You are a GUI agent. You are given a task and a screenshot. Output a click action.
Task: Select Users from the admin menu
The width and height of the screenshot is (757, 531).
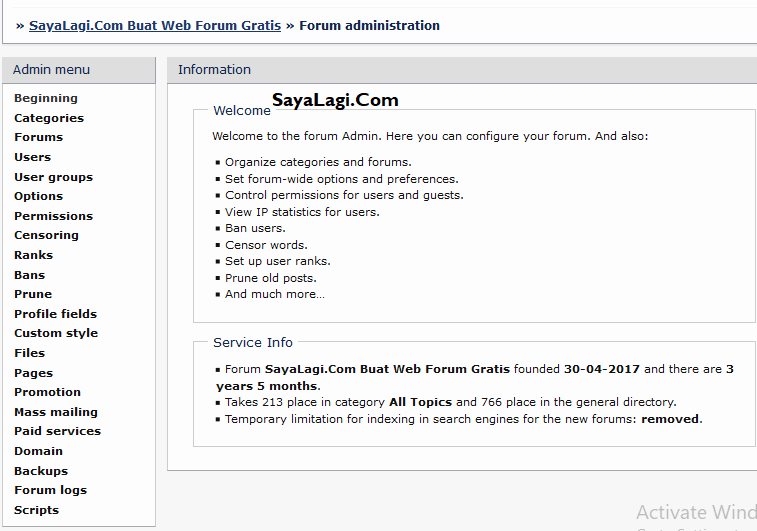tap(32, 157)
